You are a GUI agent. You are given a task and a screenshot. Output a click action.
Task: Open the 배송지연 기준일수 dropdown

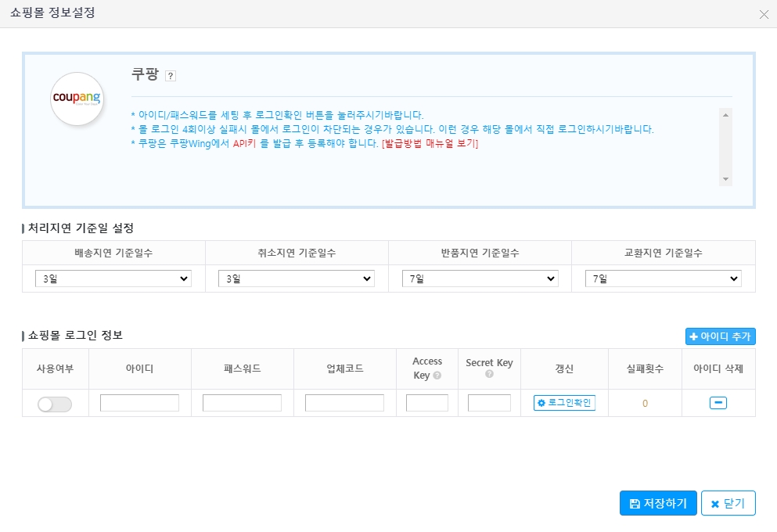113,278
